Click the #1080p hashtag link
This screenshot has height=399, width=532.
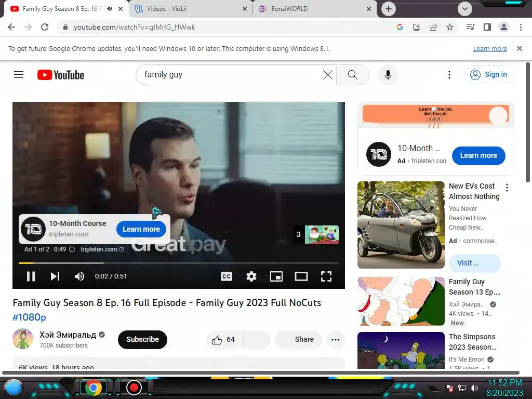pos(29,317)
